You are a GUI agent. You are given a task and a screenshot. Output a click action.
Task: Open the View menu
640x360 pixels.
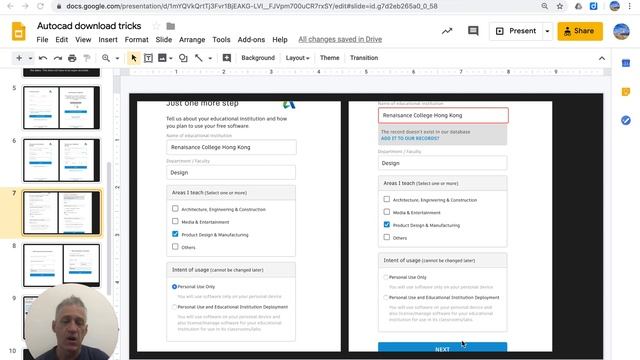[x=83, y=40]
